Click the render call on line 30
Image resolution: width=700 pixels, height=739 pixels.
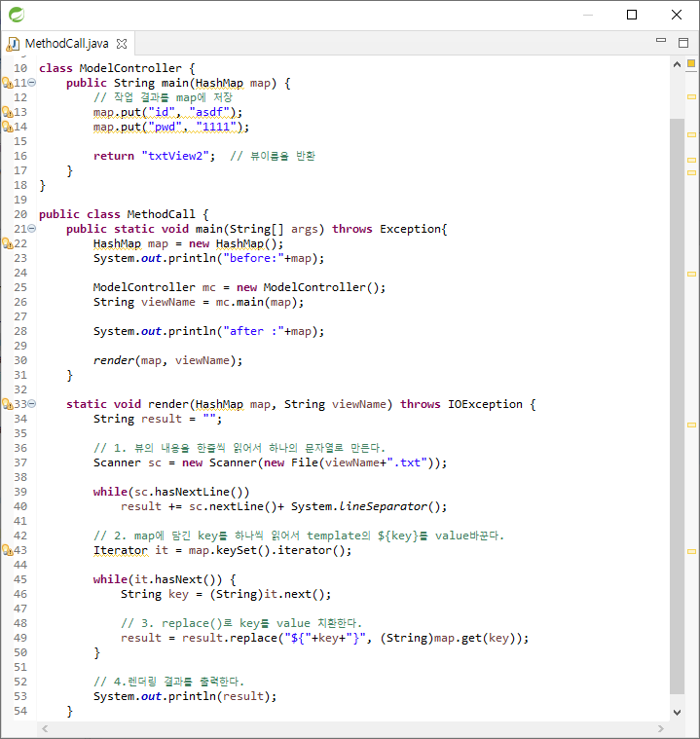pos(114,360)
